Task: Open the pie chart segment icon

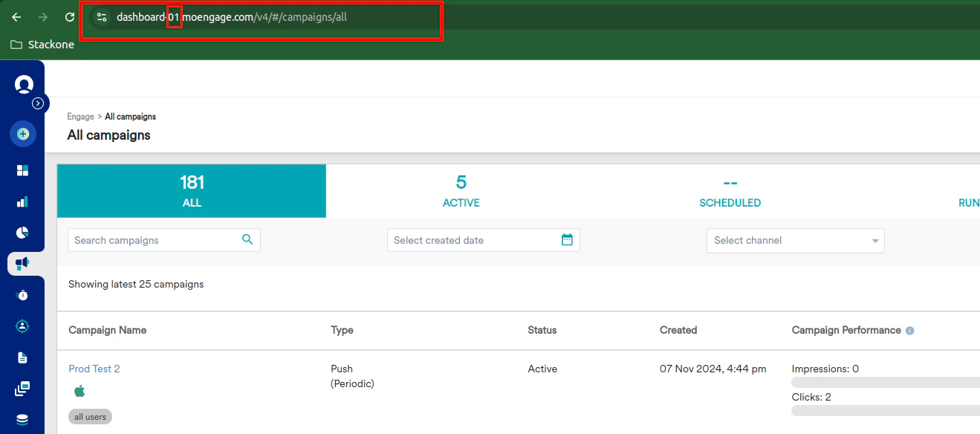Action: [22, 233]
